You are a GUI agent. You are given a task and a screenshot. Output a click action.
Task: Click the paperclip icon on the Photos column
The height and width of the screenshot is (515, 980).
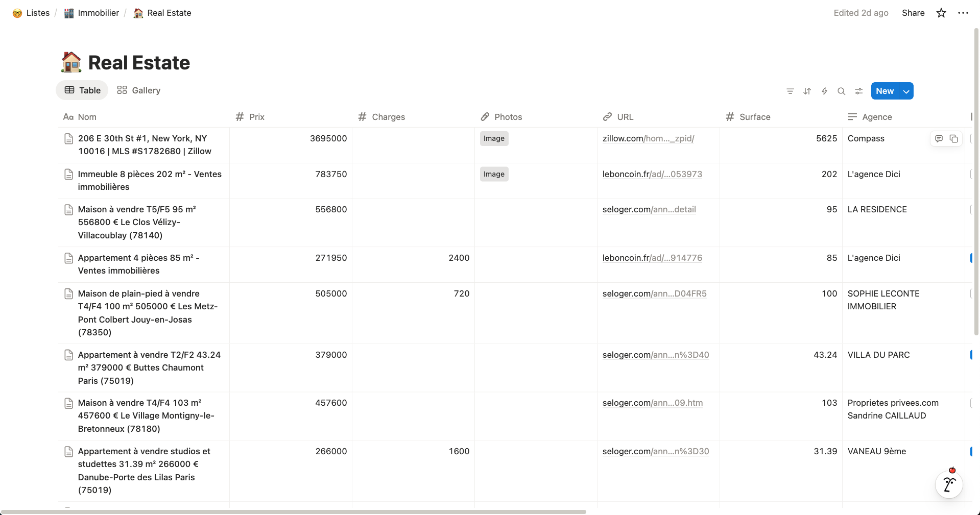[x=485, y=117]
